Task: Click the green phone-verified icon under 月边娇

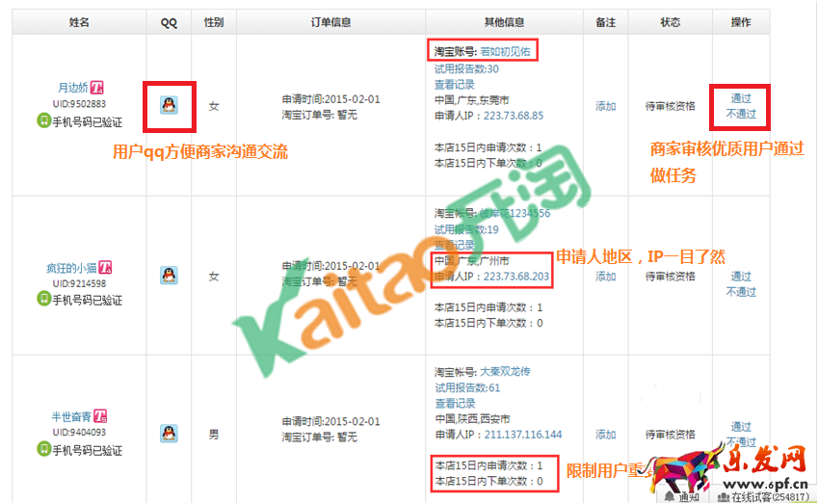Action: pyautogui.click(x=43, y=120)
